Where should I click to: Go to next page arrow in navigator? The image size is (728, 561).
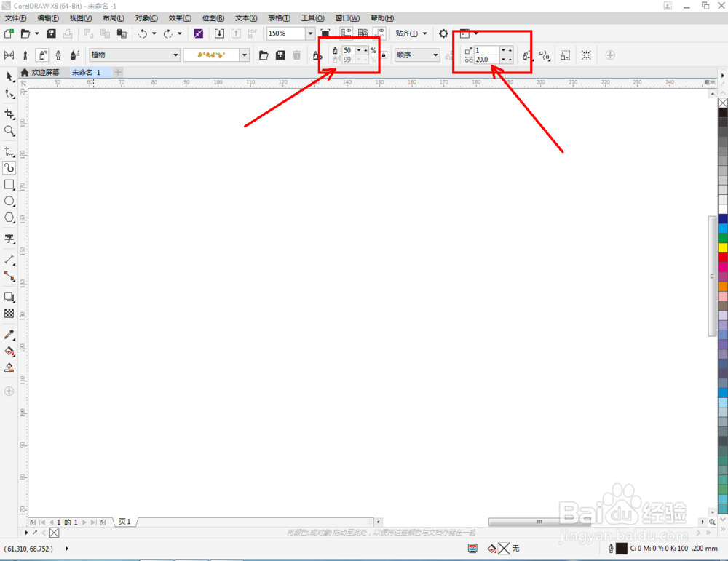click(84, 522)
